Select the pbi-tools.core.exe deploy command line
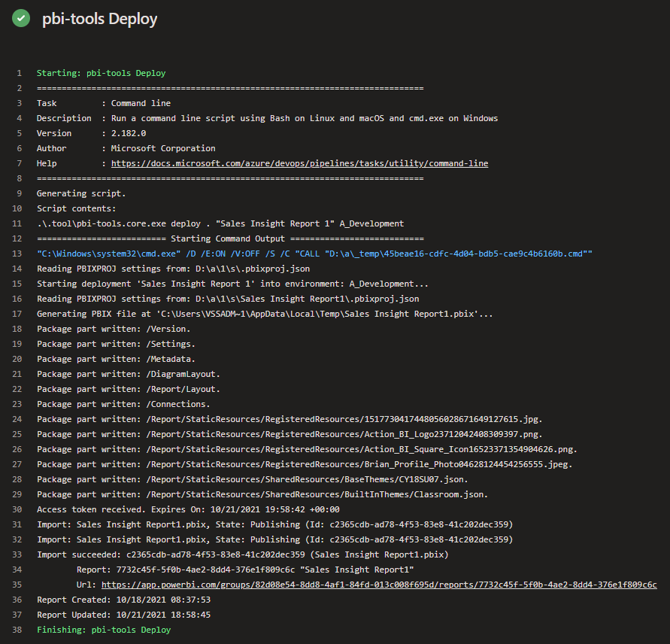Image resolution: width=670 pixels, height=644 pixels. (220, 223)
